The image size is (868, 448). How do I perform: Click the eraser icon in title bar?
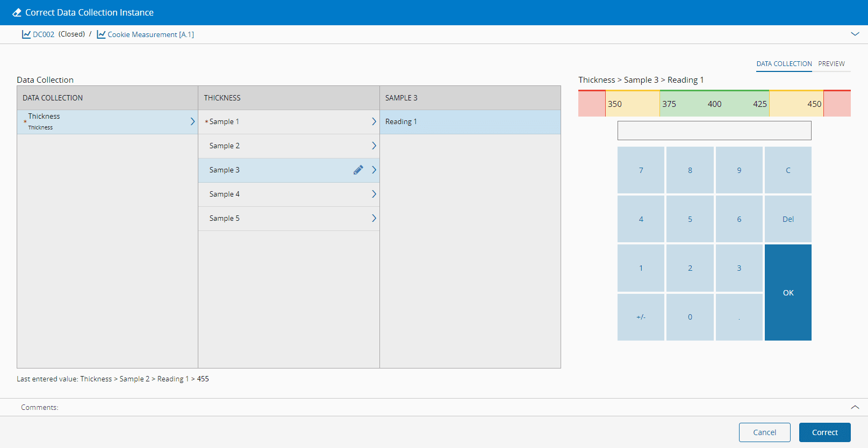pyautogui.click(x=17, y=12)
